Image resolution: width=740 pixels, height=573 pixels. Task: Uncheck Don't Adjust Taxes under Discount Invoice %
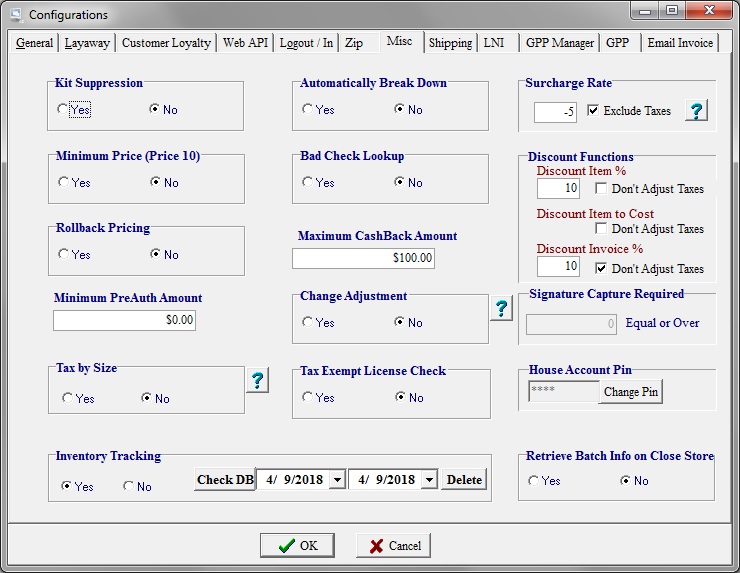point(602,268)
